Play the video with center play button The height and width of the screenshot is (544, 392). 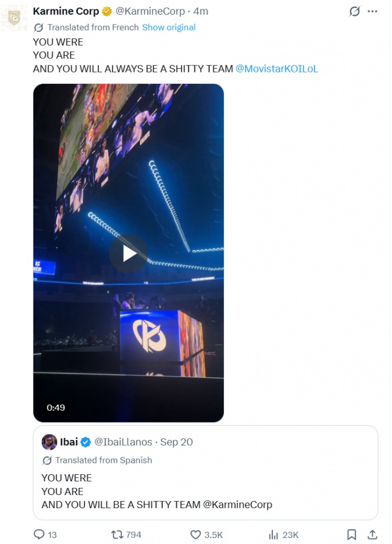[128, 254]
